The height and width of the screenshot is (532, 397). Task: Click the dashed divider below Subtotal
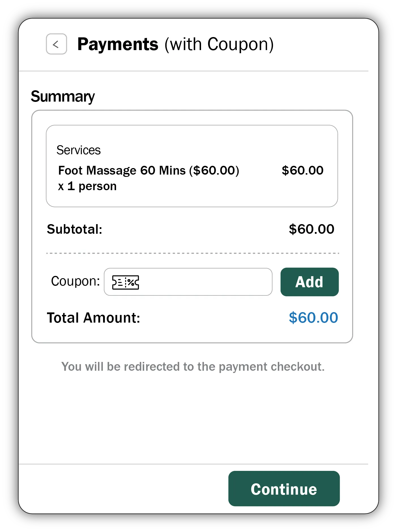pos(193,253)
